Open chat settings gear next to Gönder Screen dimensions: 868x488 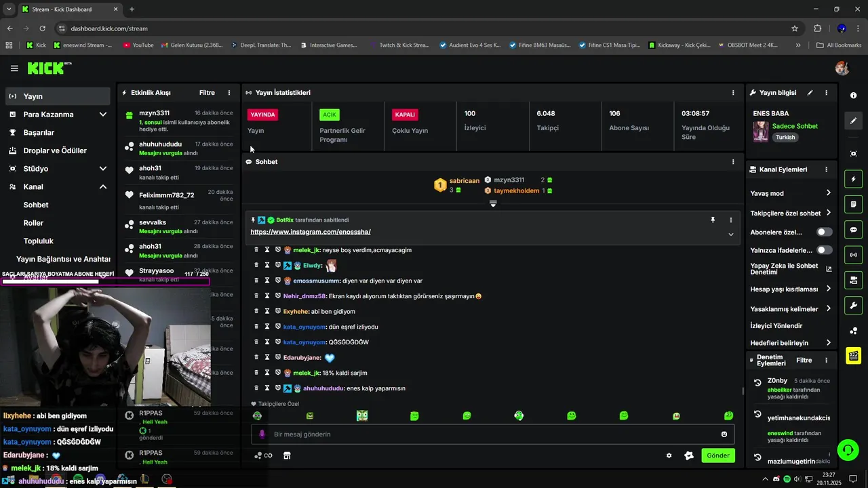(x=669, y=455)
